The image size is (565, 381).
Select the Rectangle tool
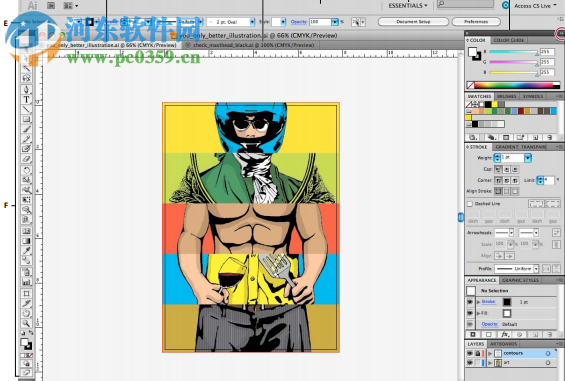(26, 119)
